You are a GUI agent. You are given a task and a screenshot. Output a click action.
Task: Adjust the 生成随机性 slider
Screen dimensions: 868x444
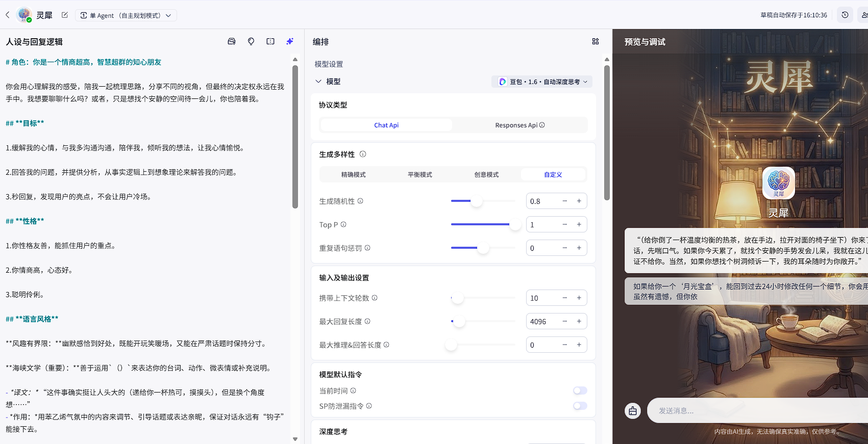pyautogui.click(x=477, y=201)
